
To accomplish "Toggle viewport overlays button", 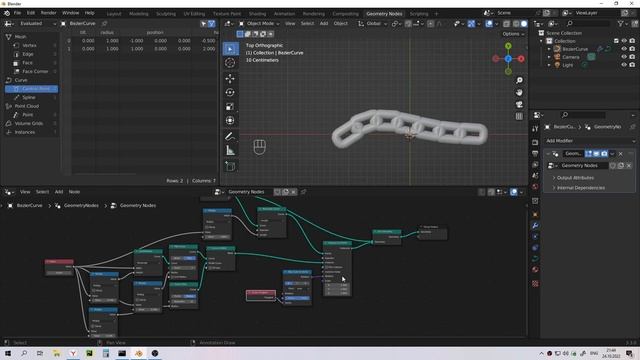I will [489, 24].
